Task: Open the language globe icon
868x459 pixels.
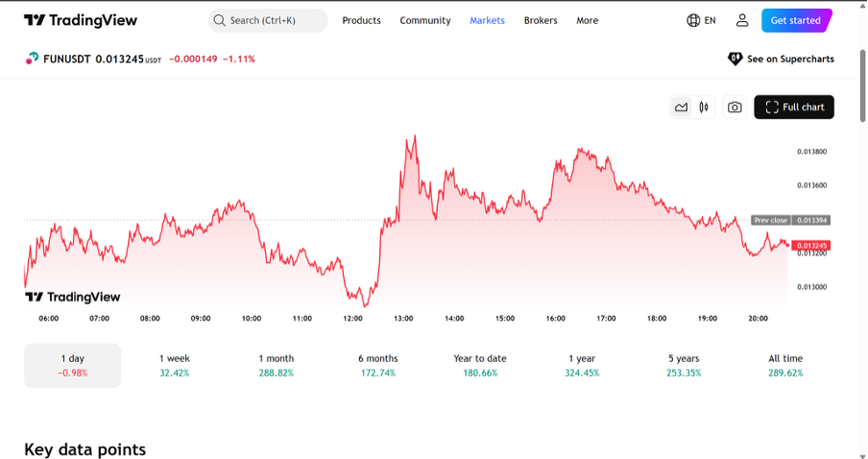Action: tap(693, 20)
